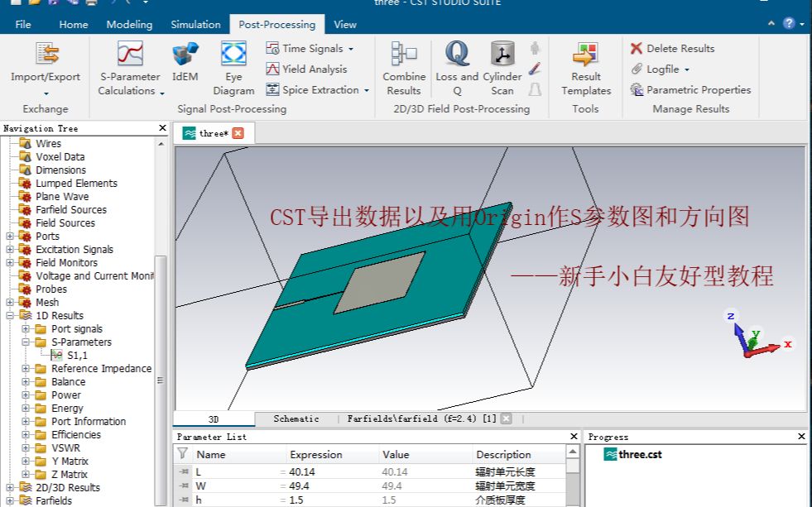Collapse the 1D Results node
Screen dimensions: 812x507
9,316
